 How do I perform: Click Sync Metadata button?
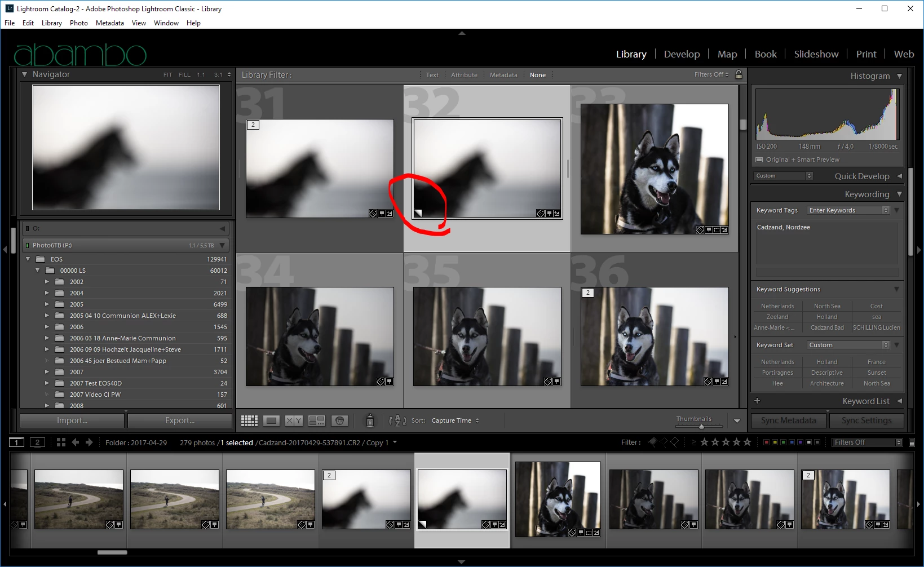788,420
